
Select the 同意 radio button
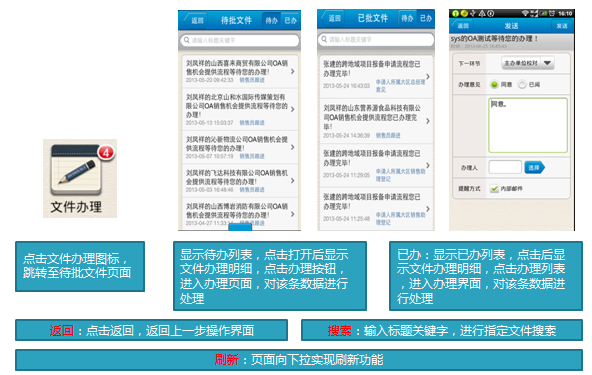pos(494,84)
